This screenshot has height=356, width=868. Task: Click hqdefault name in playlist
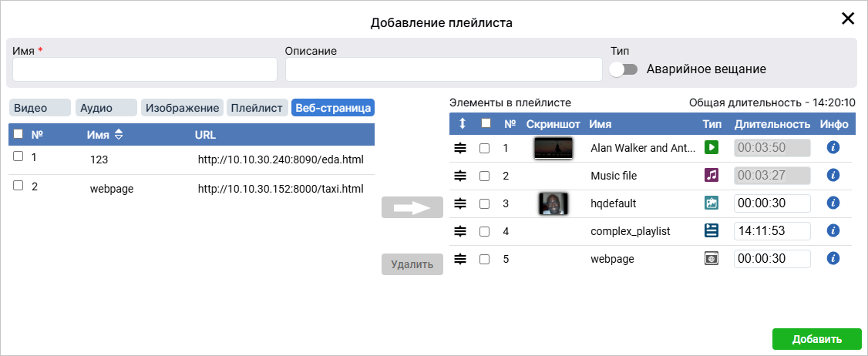pos(614,203)
